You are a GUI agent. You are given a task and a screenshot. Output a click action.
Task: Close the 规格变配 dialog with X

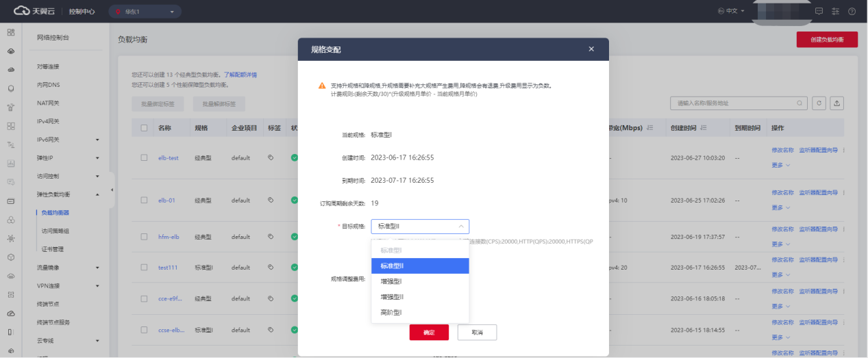pos(591,49)
